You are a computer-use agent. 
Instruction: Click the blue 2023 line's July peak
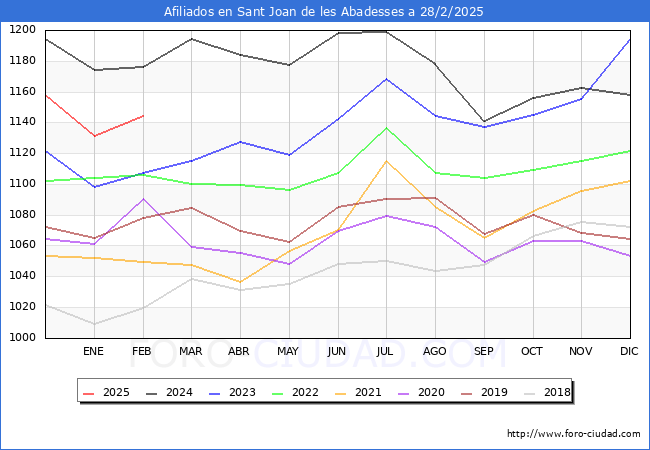[x=386, y=79]
